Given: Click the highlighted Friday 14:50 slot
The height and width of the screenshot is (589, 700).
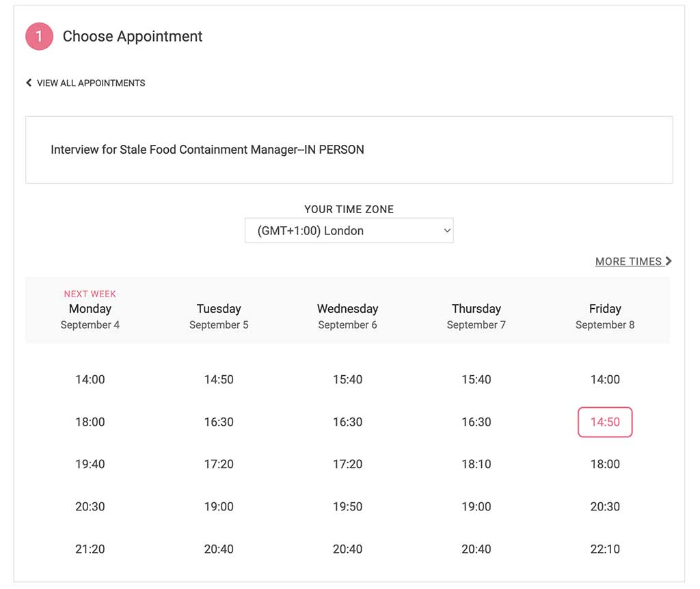Looking at the screenshot, I should 605,422.
